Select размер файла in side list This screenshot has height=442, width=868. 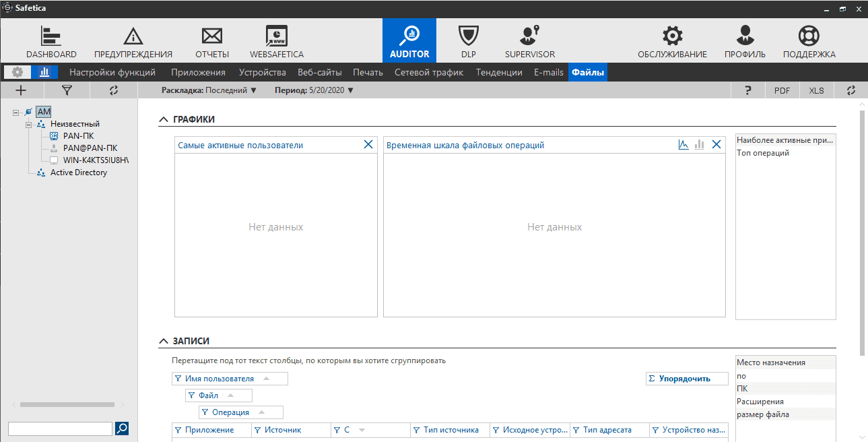pyautogui.click(x=763, y=414)
